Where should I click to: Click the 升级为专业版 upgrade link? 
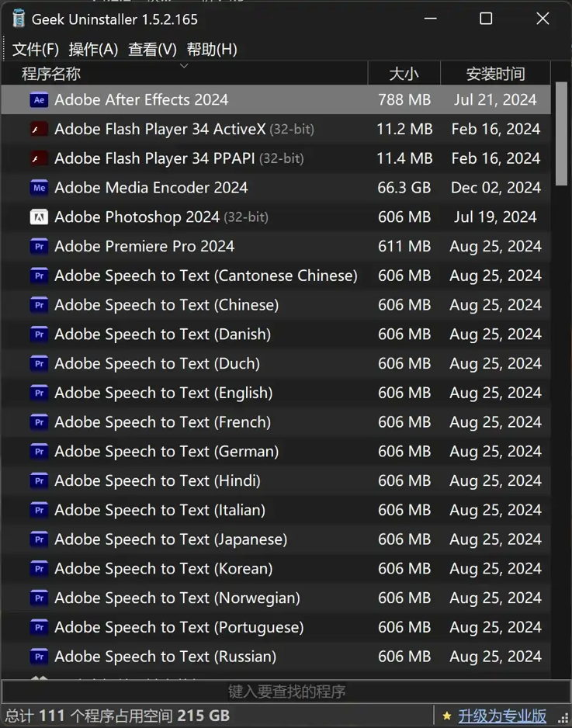[x=502, y=716]
